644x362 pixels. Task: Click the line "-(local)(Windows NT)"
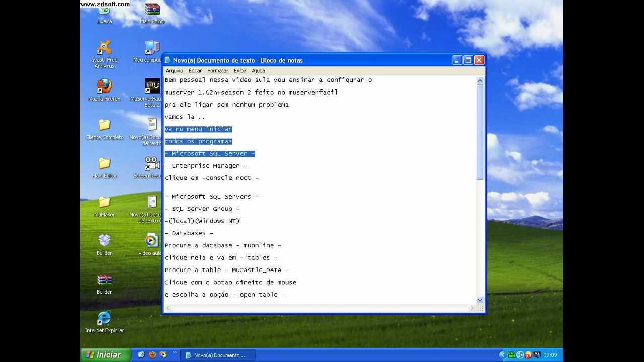202,221
